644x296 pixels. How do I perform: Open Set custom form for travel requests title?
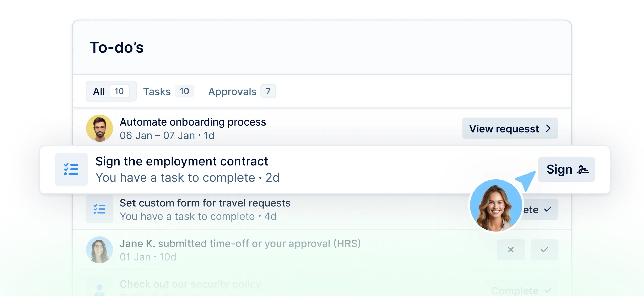pos(205,203)
